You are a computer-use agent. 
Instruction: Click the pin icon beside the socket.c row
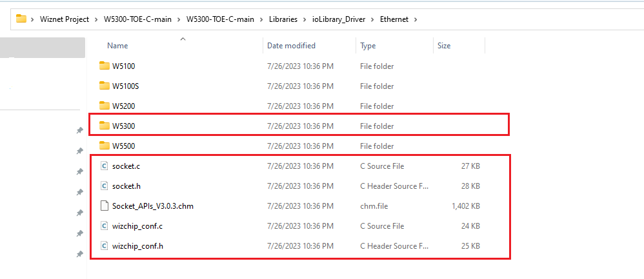(79, 171)
